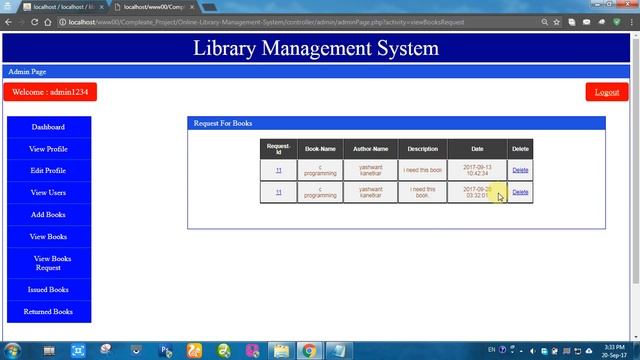Open the browser home page icon
This screenshot has height=360, width=640.
[48, 22]
